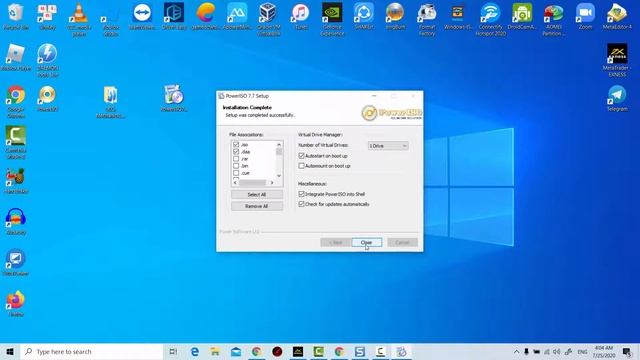Open the Recycle Bin desktop icon
The height and width of the screenshot is (360, 640).
tap(16, 16)
